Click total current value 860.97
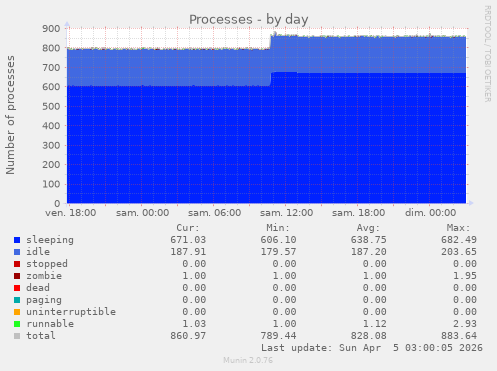The image size is (497, 371). click(x=188, y=336)
